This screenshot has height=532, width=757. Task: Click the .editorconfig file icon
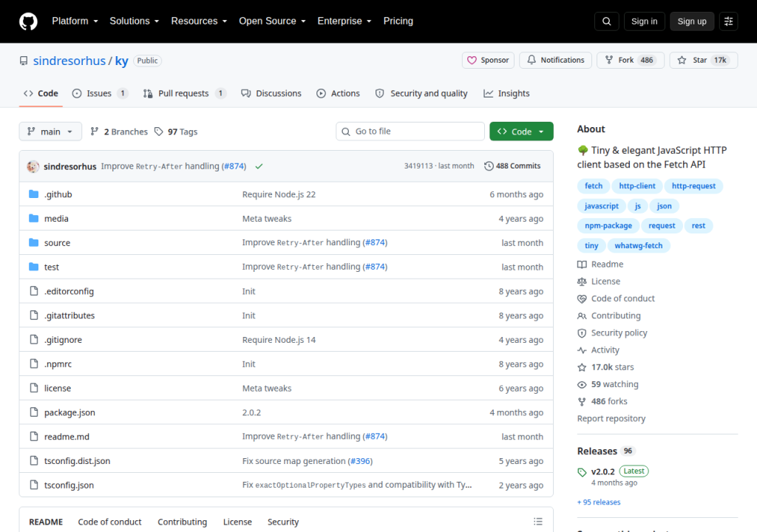click(34, 290)
